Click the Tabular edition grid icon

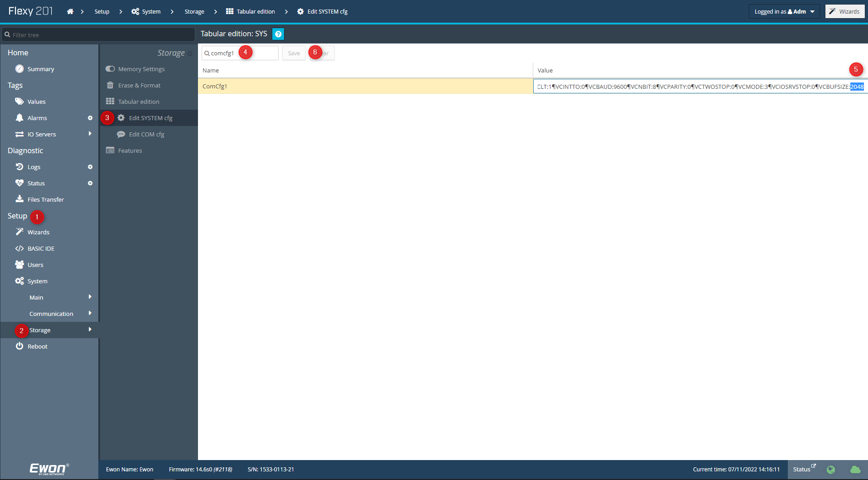coord(110,102)
